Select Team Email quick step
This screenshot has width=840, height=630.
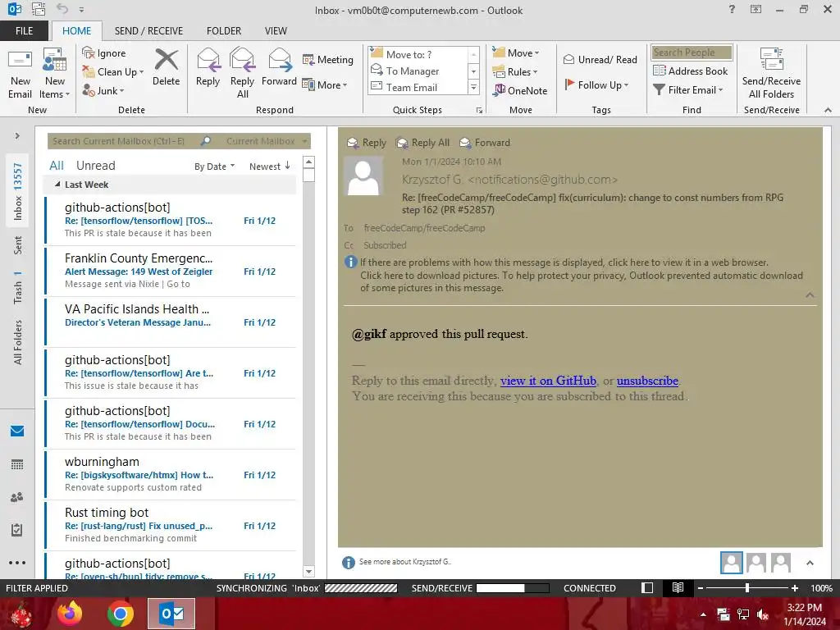pos(412,87)
